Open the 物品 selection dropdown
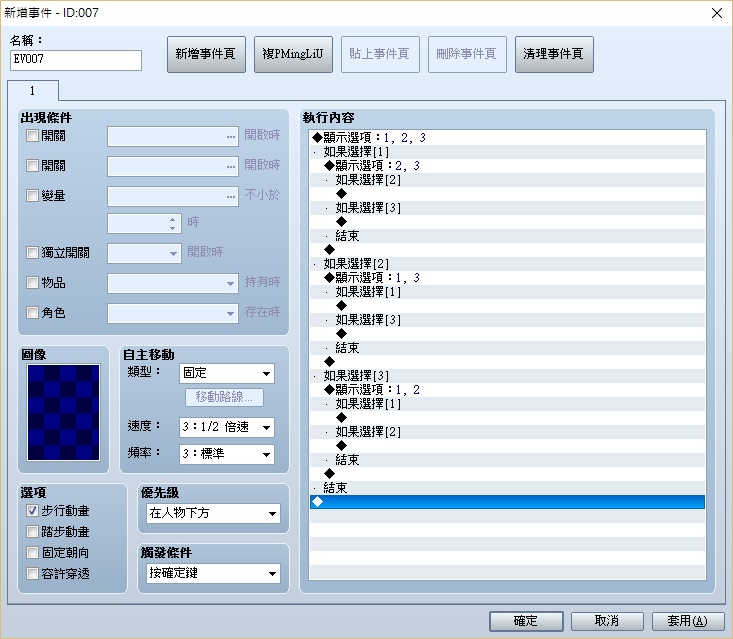 click(173, 283)
